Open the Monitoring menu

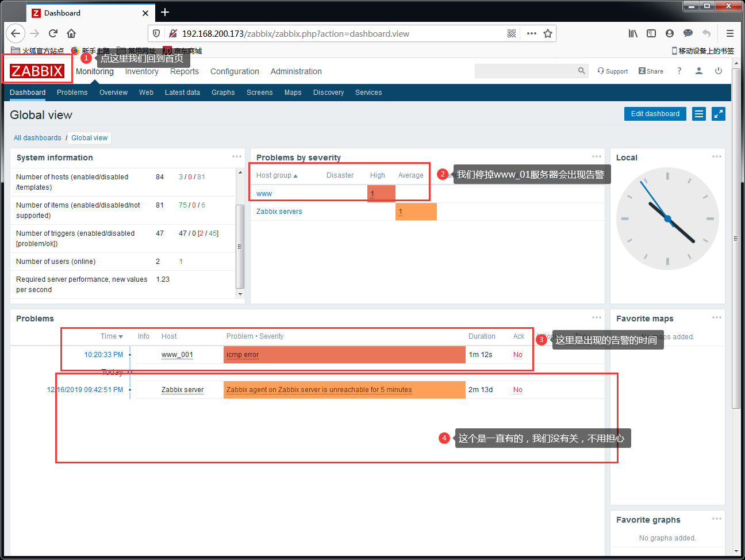[x=95, y=71]
